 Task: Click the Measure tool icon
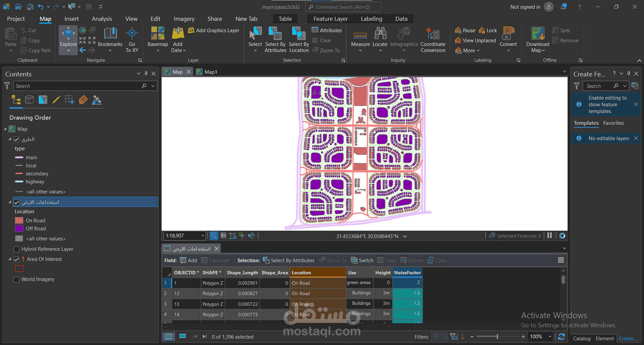click(360, 35)
